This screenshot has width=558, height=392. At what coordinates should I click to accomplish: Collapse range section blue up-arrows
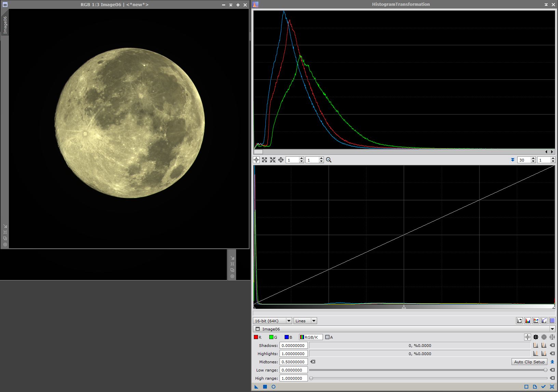(x=552, y=362)
